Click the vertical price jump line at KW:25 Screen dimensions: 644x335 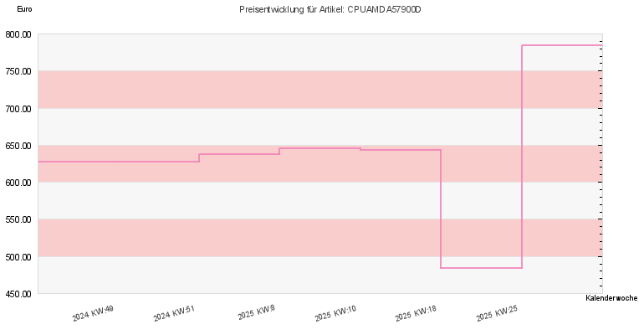[x=522, y=157]
